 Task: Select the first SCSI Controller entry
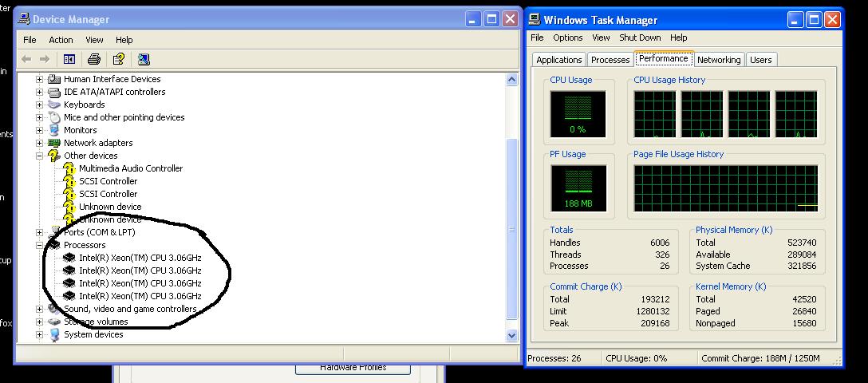[108, 181]
